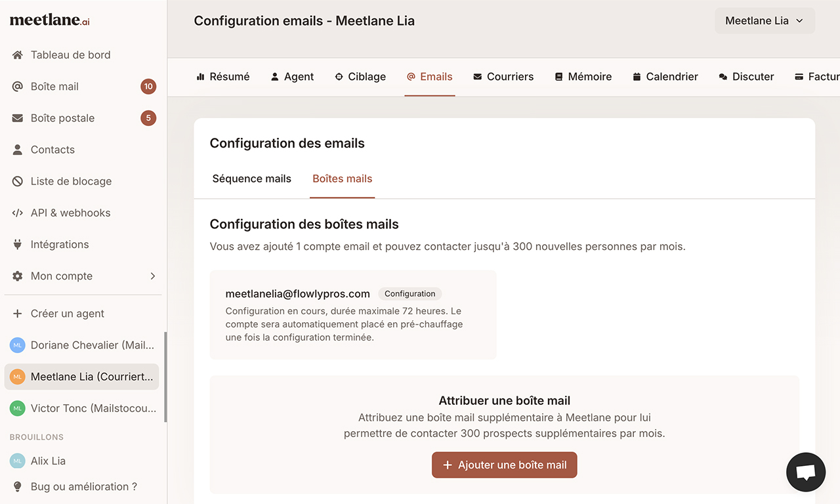Click the Bug ou amélioration lightbulb icon
The width and height of the screenshot is (840, 504).
(18, 486)
